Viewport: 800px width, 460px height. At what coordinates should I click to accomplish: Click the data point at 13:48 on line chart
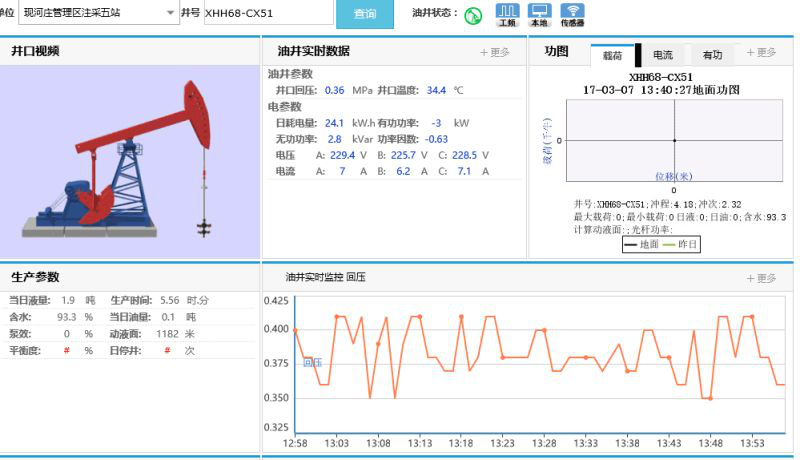[x=710, y=398]
